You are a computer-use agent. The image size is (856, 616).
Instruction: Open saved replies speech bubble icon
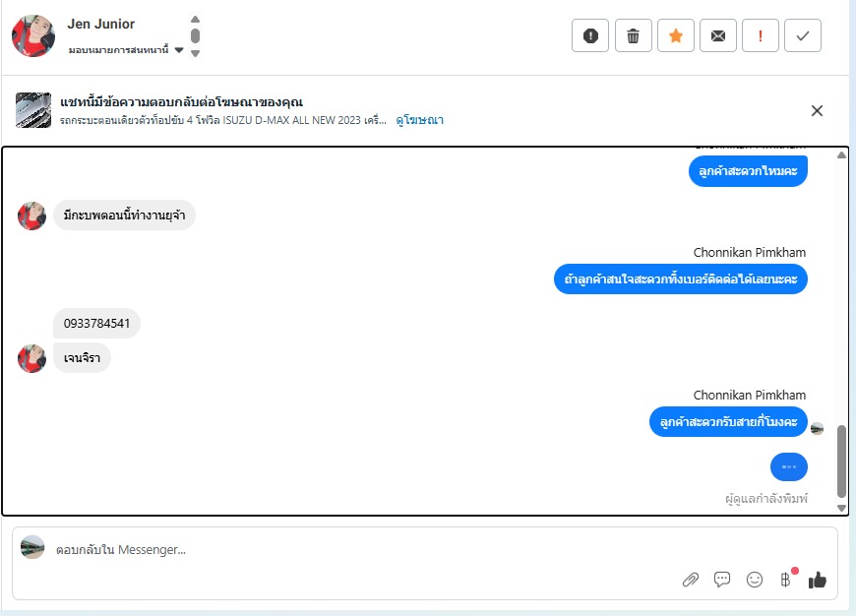[722, 579]
